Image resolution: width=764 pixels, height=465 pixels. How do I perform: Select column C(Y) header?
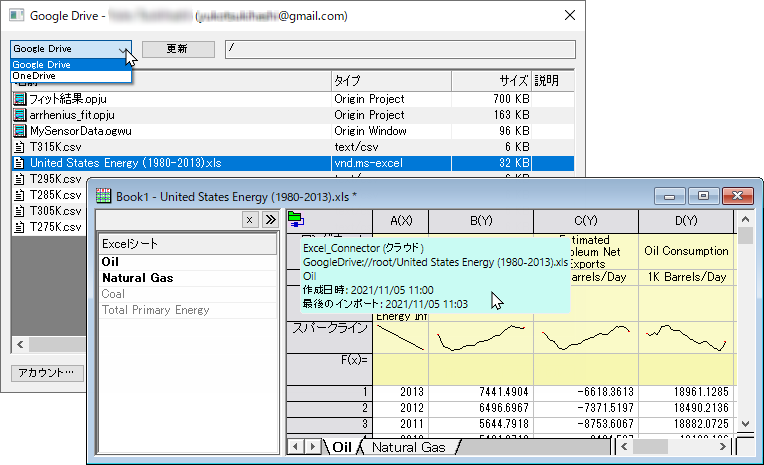click(586, 221)
